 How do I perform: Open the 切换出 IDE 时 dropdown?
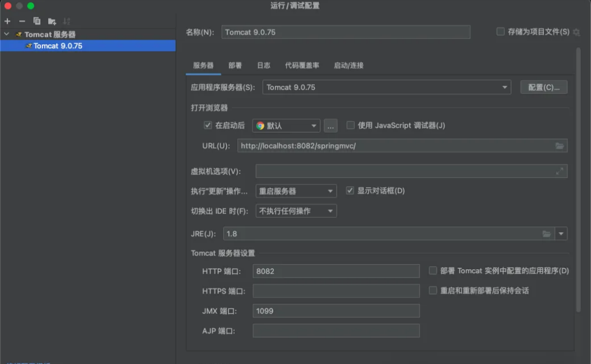click(x=296, y=211)
